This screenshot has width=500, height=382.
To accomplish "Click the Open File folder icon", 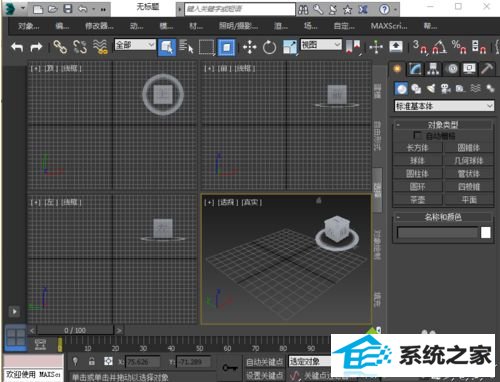I will click(x=53, y=9).
